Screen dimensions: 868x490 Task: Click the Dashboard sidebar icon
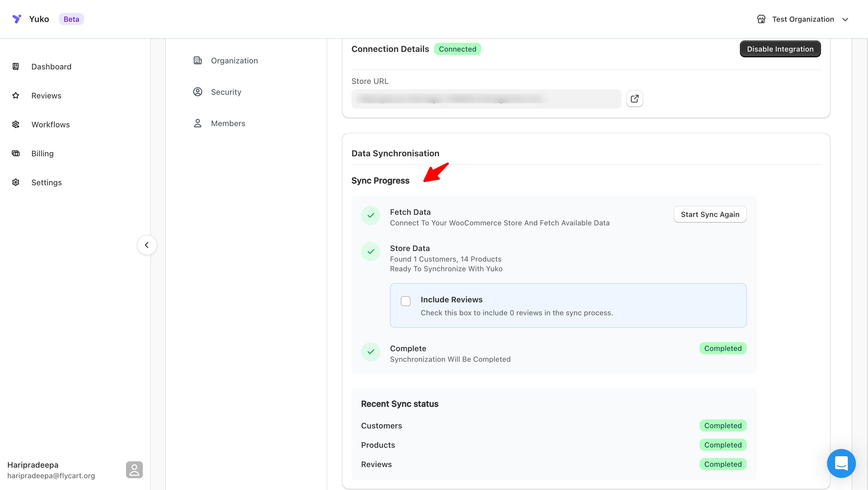point(16,66)
